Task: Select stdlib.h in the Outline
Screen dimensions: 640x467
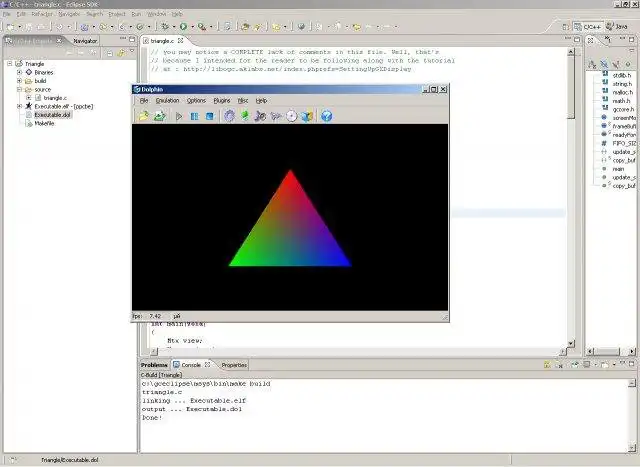Action: click(621, 76)
